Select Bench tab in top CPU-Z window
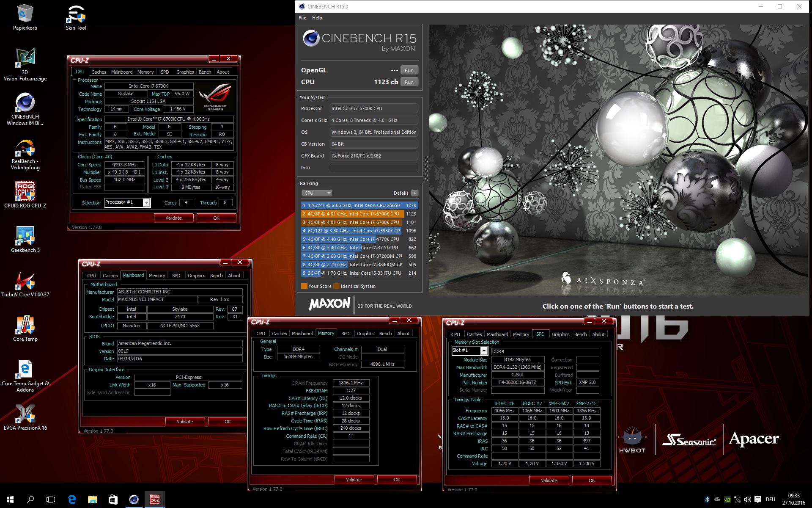 pyautogui.click(x=205, y=72)
